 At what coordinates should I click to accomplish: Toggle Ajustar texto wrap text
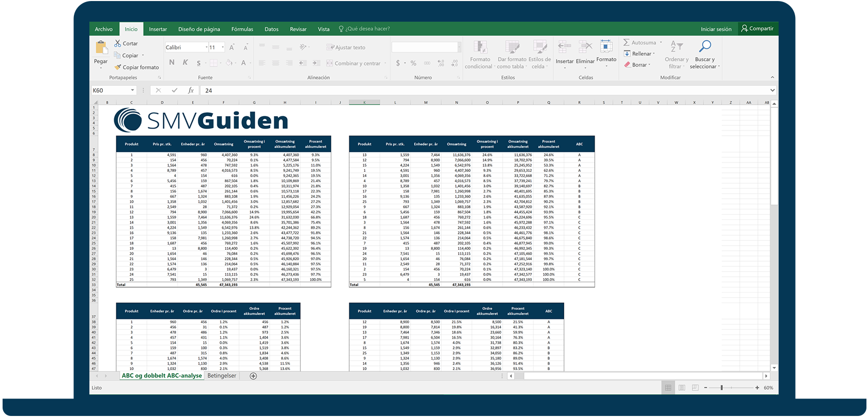point(346,47)
